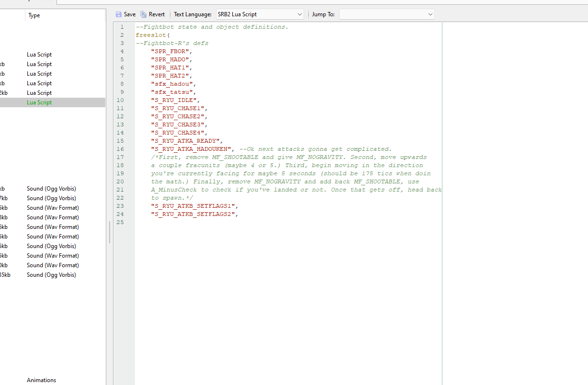Viewport: 588px width, 385px height.
Task: Select the 0kb Sound (Wav Format) entry
Action: pyautogui.click(x=53, y=265)
